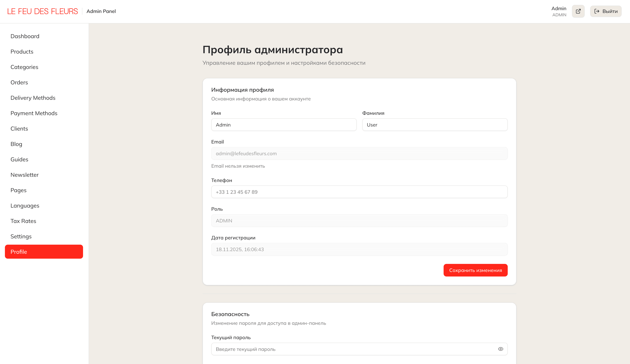
Task: Open the Pages section
Action: pos(18,190)
